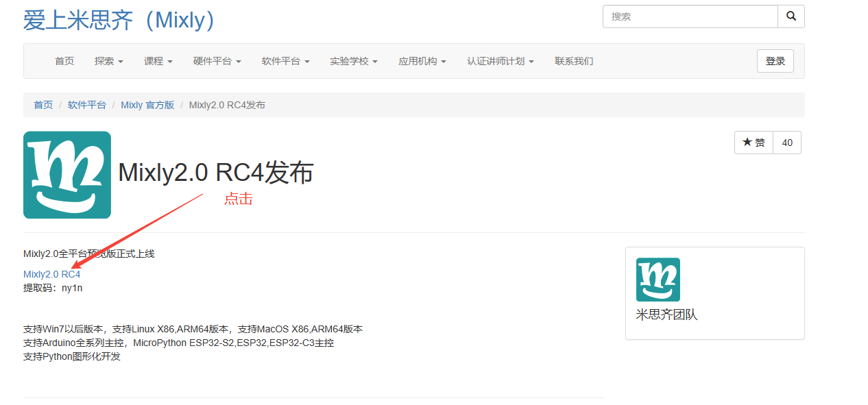Click Mixly2.0 RC4发布 breadcrumb text
Viewport: 868px width, 405px height.
(227, 105)
